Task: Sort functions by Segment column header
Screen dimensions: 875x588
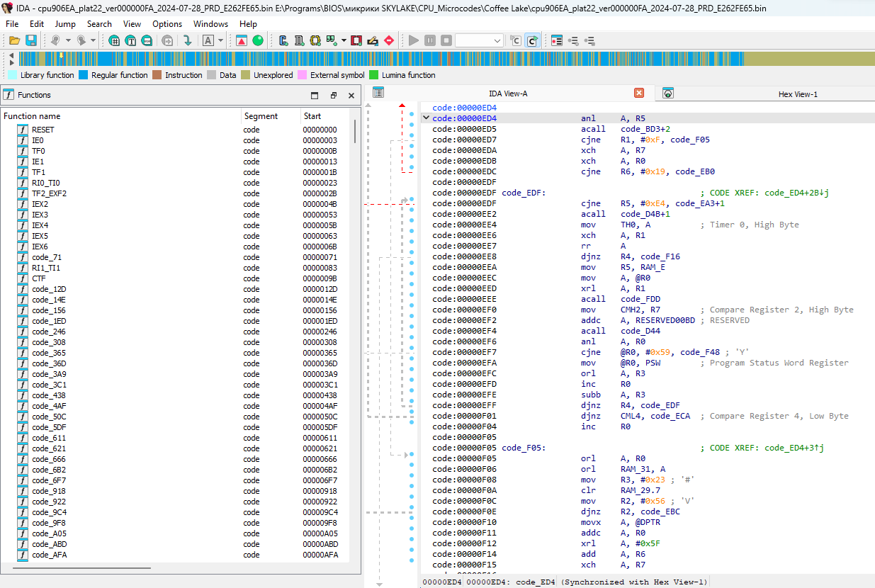Action: tap(261, 115)
